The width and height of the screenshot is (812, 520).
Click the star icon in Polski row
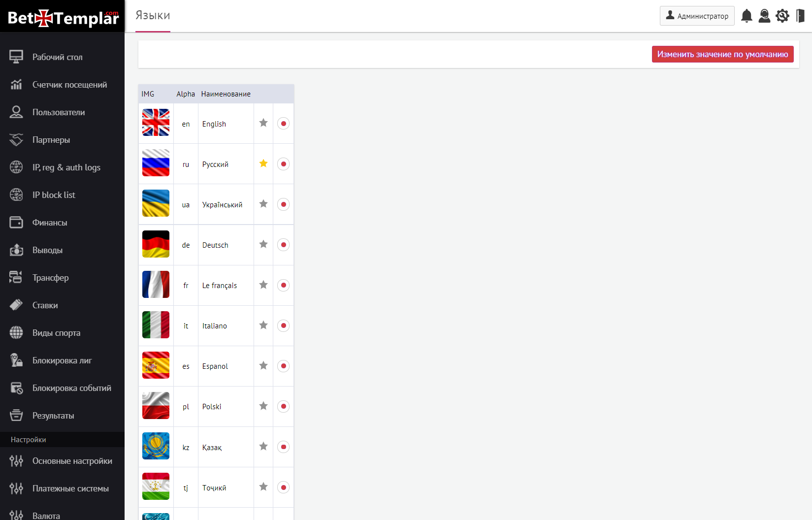point(263,406)
